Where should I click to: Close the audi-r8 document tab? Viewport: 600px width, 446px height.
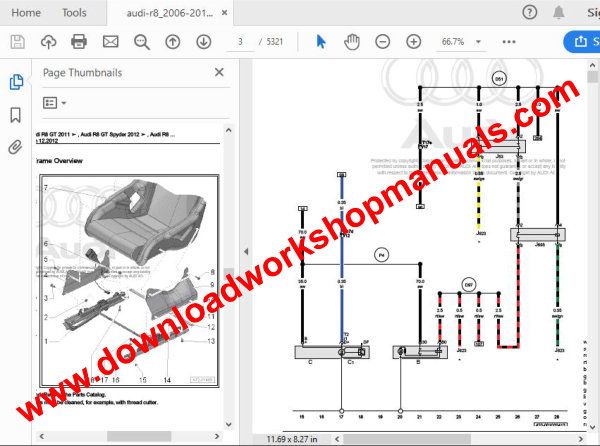(x=225, y=13)
